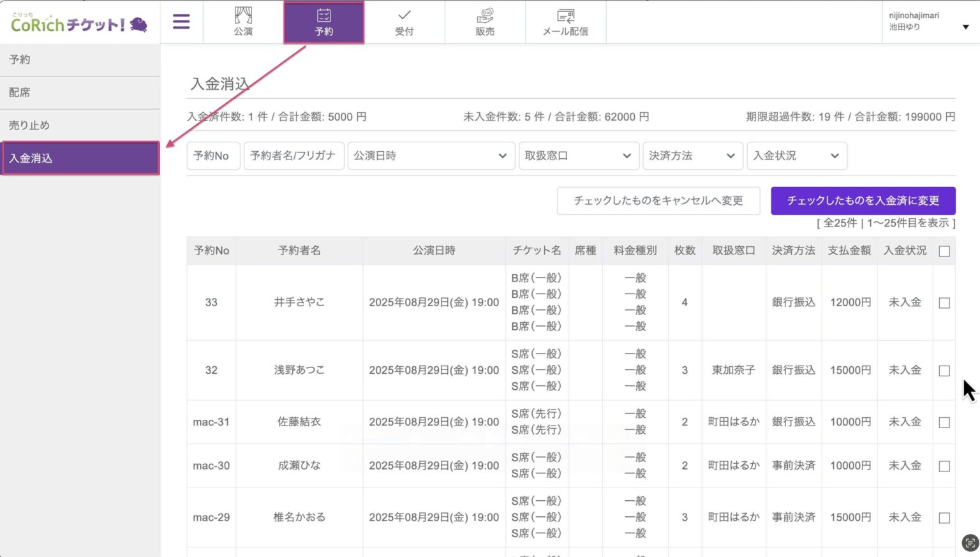Click the チェックしたものをキャンセルへ変更 button
Image resolution: width=980 pixels, height=557 pixels.
[658, 200]
